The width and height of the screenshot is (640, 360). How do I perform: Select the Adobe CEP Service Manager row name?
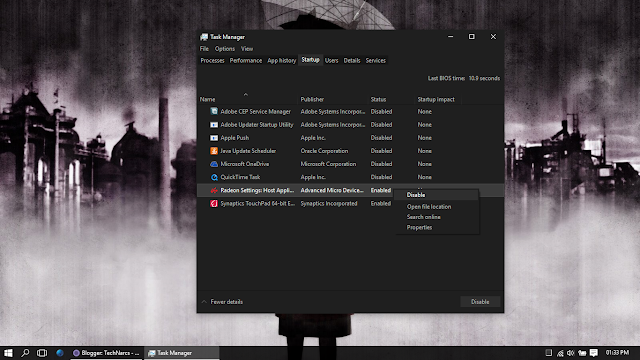tap(256, 111)
